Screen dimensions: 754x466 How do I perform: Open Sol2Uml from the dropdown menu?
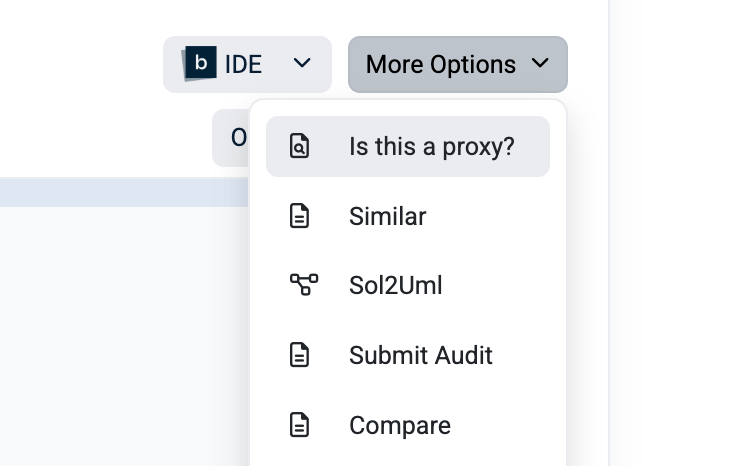click(x=395, y=286)
